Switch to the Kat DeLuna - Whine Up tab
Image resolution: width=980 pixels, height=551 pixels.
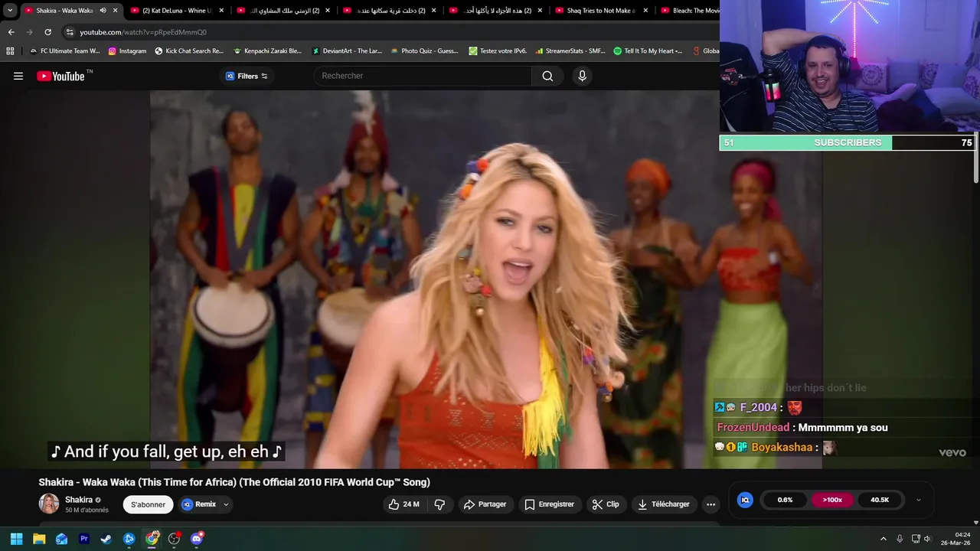tap(177, 11)
